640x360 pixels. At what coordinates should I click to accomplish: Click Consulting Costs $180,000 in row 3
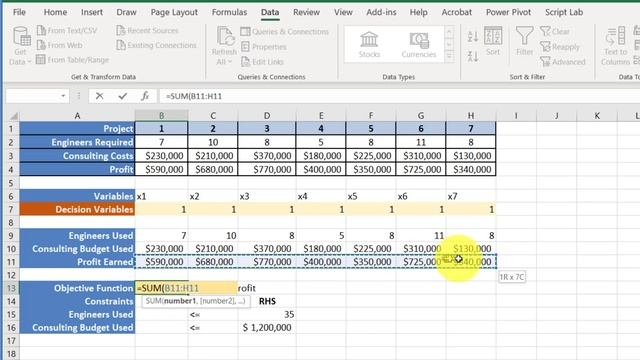(320, 156)
